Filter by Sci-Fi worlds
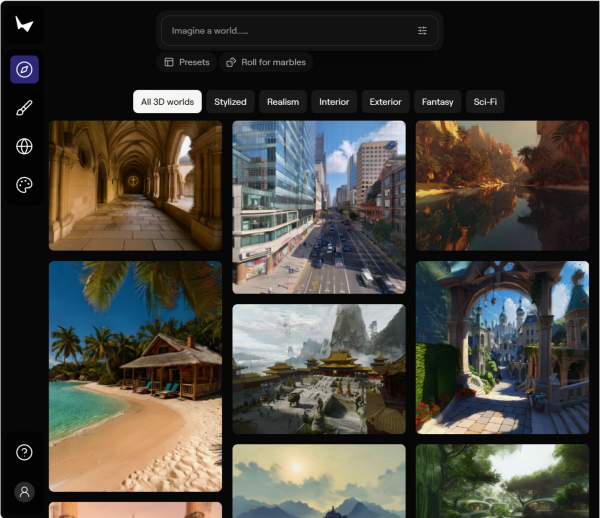Screen dimensions: 600x518 tap(485, 102)
